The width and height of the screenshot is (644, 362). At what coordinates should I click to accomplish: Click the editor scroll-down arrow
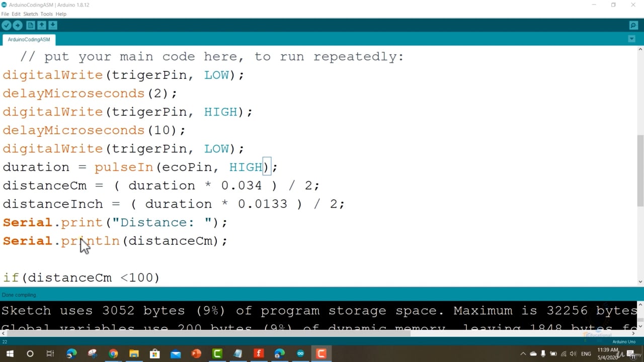[640, 282]
